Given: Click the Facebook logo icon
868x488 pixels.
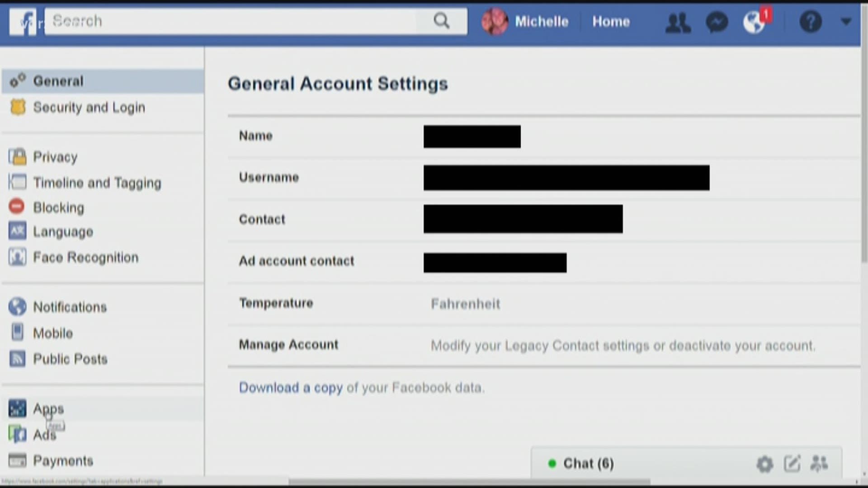Looking at the screenshot, I should 23,21.
